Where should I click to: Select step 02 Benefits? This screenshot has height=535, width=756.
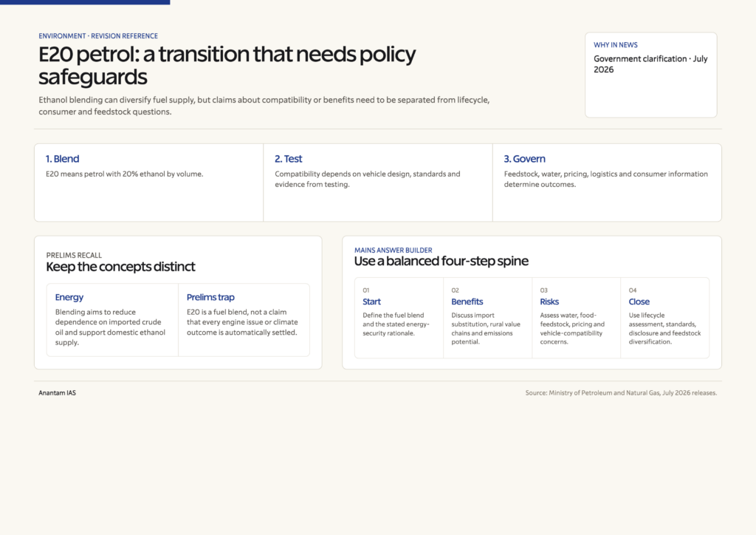[x=487, y=318]
